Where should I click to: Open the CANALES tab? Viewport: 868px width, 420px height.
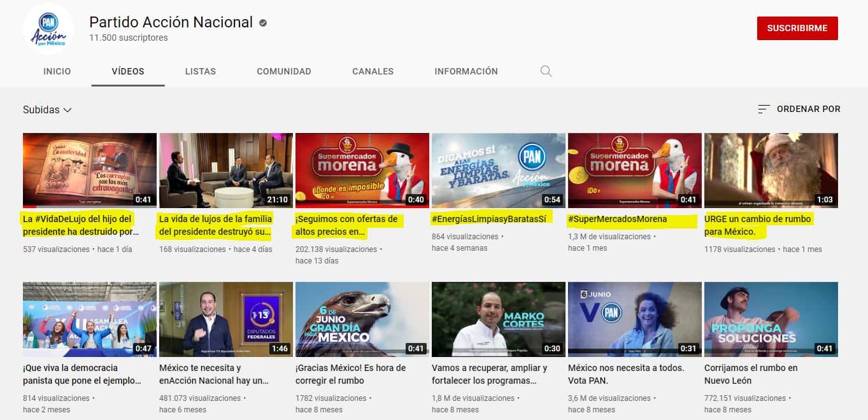point(373,71)
